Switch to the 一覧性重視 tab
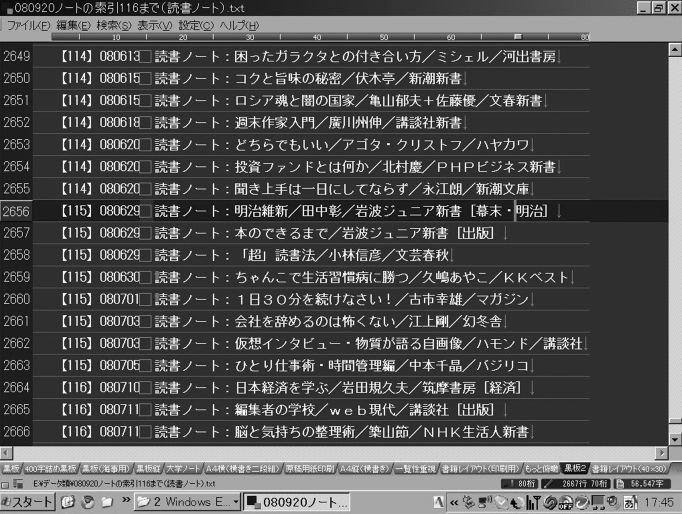 coord(415,468)
